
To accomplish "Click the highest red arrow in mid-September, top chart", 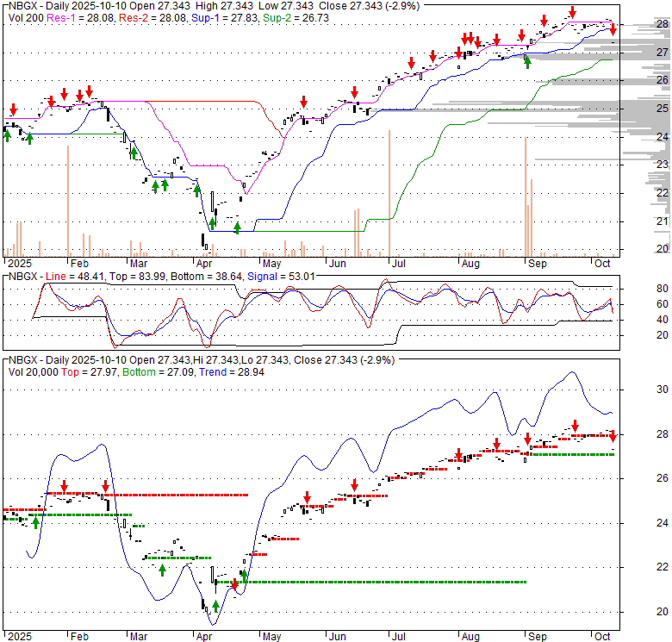I will coord(573,13).
